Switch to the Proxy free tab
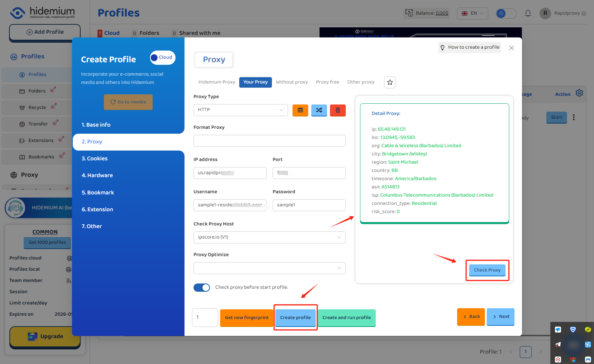Viewport: 594px width, 364px height. point(327,82)
